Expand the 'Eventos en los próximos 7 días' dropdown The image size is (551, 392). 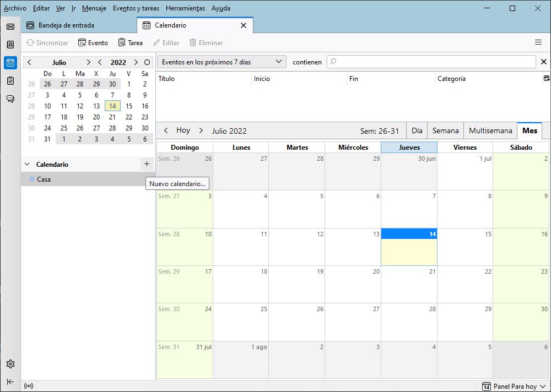[222, 62]
